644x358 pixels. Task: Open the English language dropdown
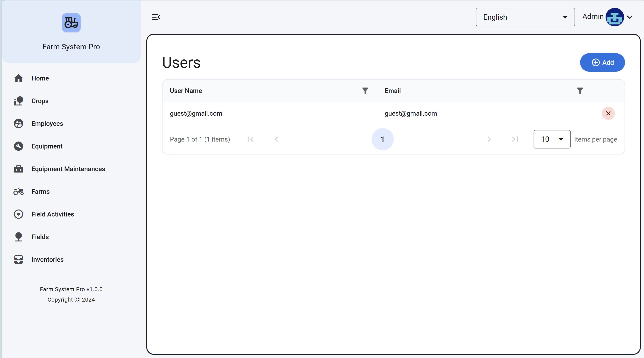525,17
